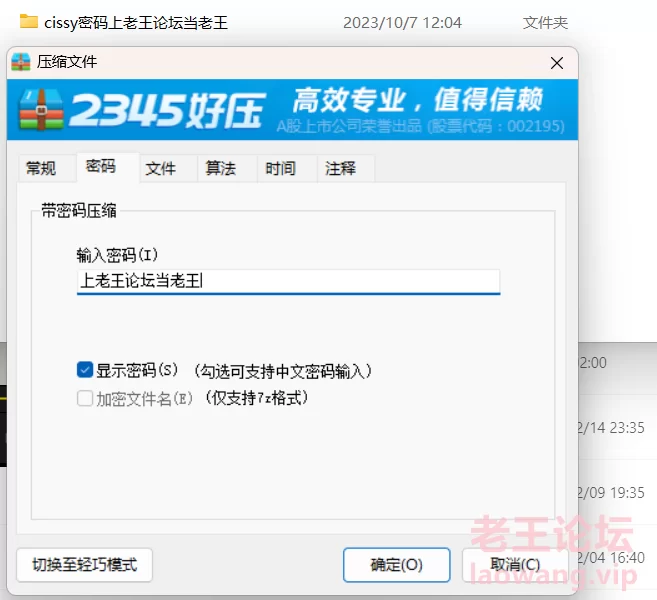Click the 取消(C) button

[515, 564]
